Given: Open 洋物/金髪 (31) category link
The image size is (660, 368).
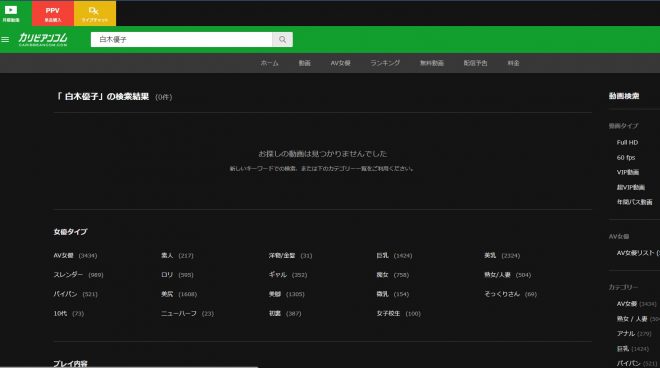Looking at the screenshot, I should click(290, 256).
